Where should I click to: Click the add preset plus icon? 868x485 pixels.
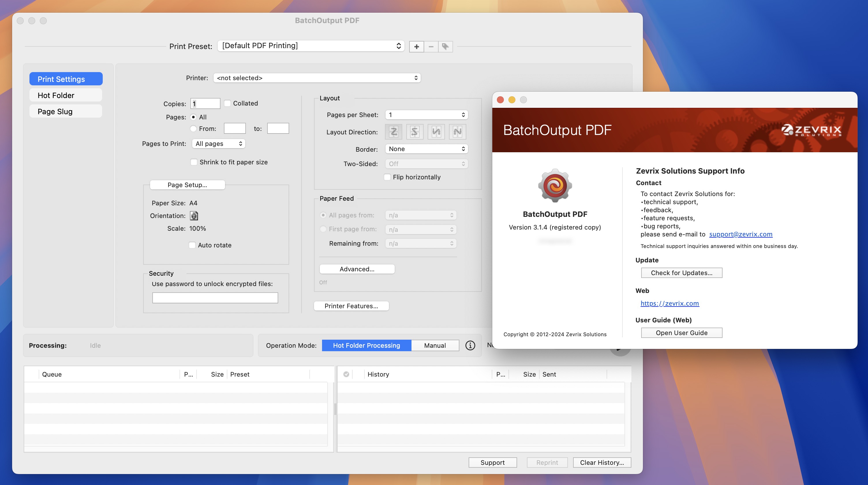[416, 46]
